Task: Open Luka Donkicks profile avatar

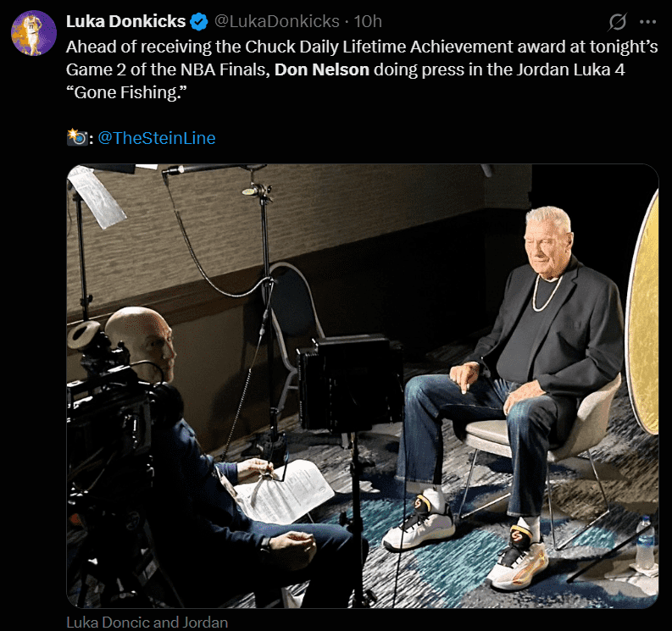Action: (x=33, y=33)
